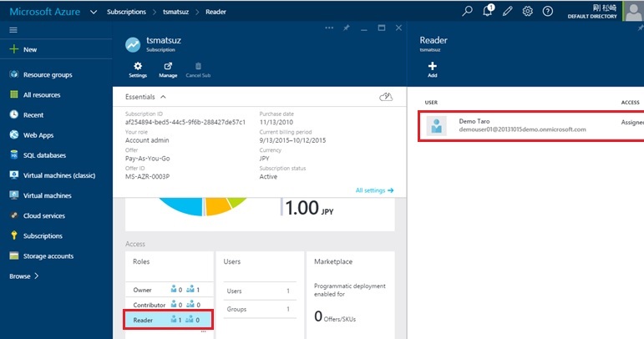Image resolution: width=644 pixels, height=339 pixels.
Task: Click the All resources grid icon
Action: tap(14, 94)
